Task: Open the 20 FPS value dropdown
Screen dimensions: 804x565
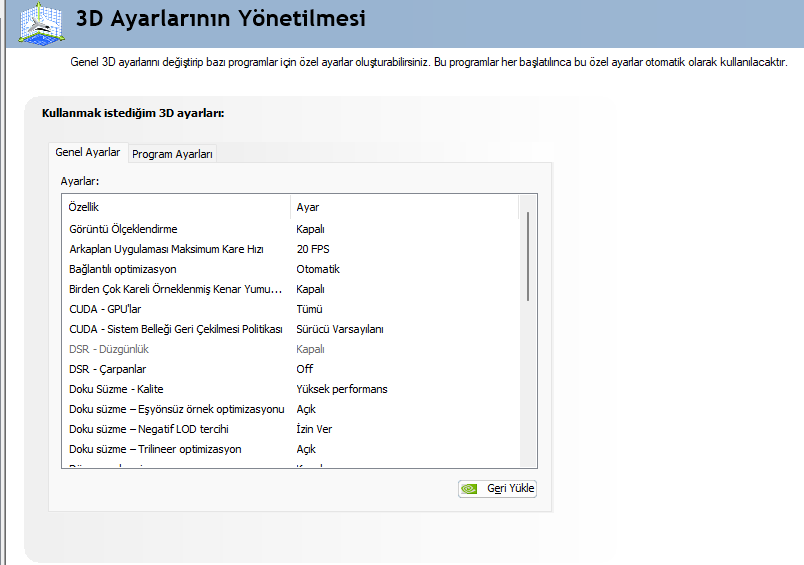Action: (x=313, y=249)
